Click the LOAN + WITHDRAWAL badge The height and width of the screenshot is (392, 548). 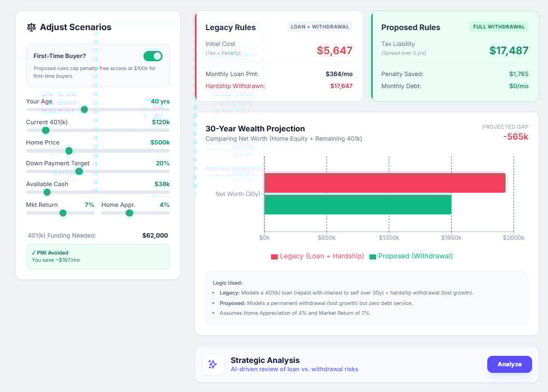pyautogui.click(x=320, y=26)
